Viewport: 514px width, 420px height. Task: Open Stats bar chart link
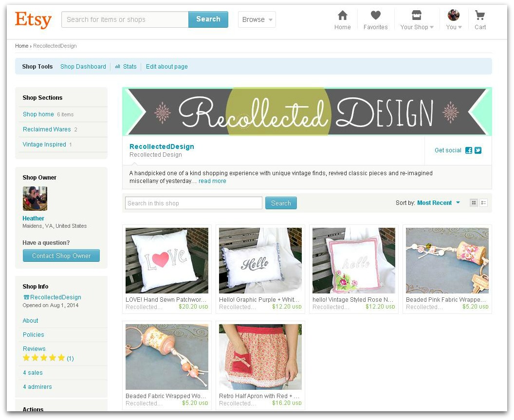pos(126,67)
